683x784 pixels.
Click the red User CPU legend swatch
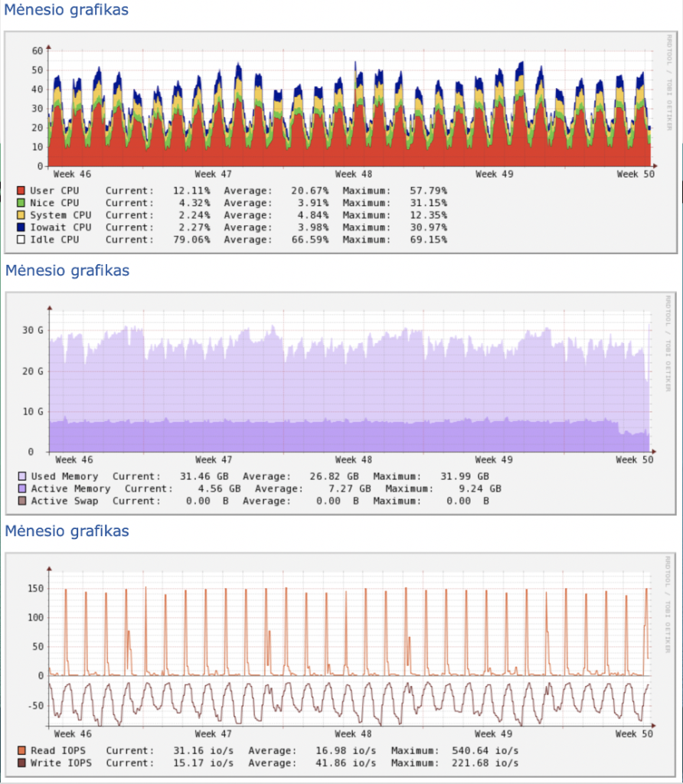(x=21, y=191)
